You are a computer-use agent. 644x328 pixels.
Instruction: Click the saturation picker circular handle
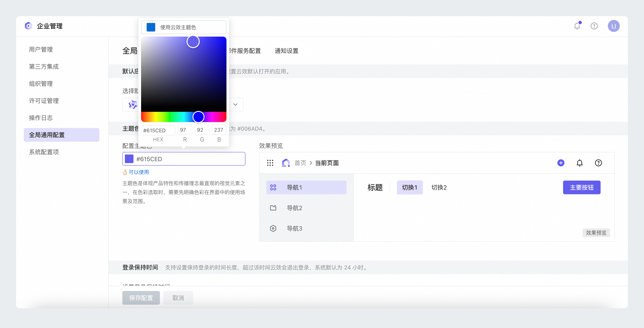tap(193, 42)
